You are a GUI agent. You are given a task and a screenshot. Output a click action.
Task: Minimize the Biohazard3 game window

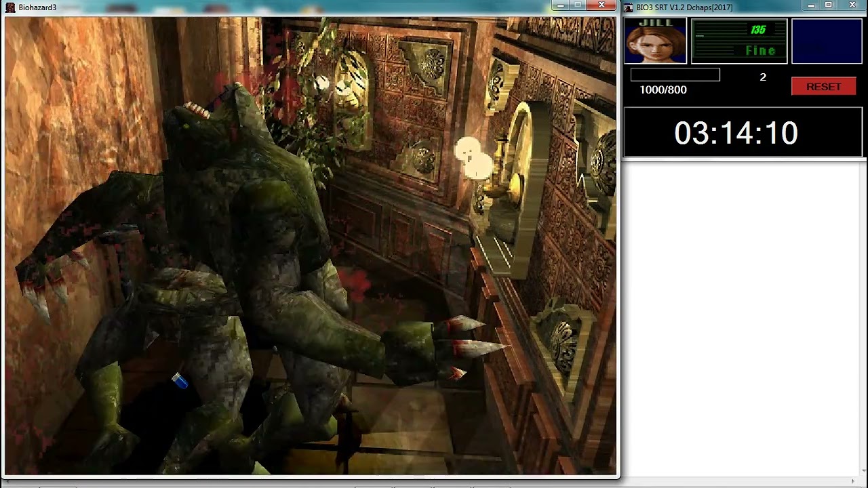559,5
